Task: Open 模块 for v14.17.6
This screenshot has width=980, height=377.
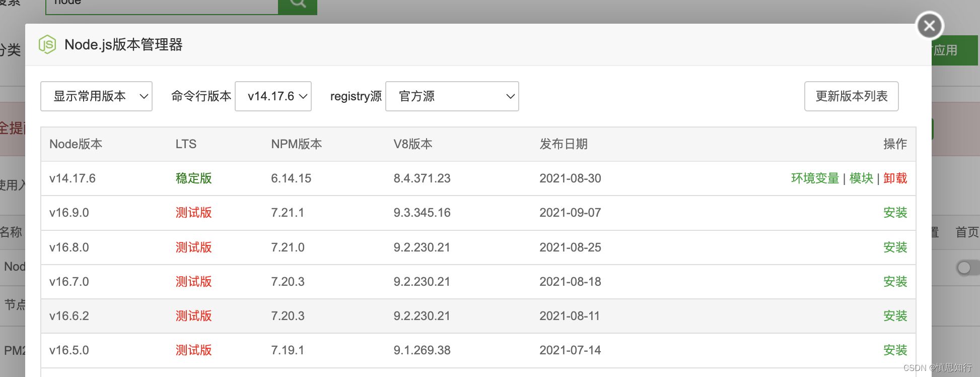Action: click(861, 178)
